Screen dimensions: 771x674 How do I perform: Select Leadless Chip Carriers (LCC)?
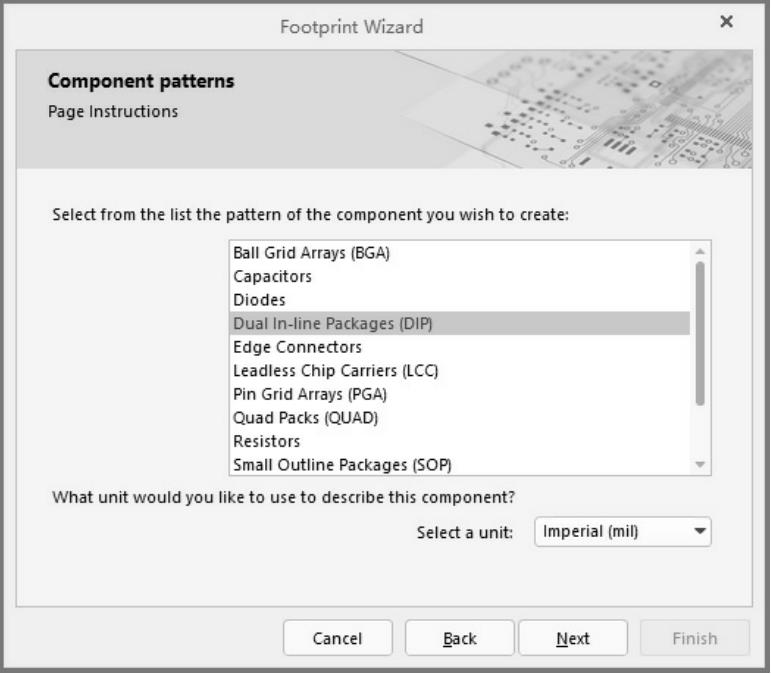pos(336,370)
